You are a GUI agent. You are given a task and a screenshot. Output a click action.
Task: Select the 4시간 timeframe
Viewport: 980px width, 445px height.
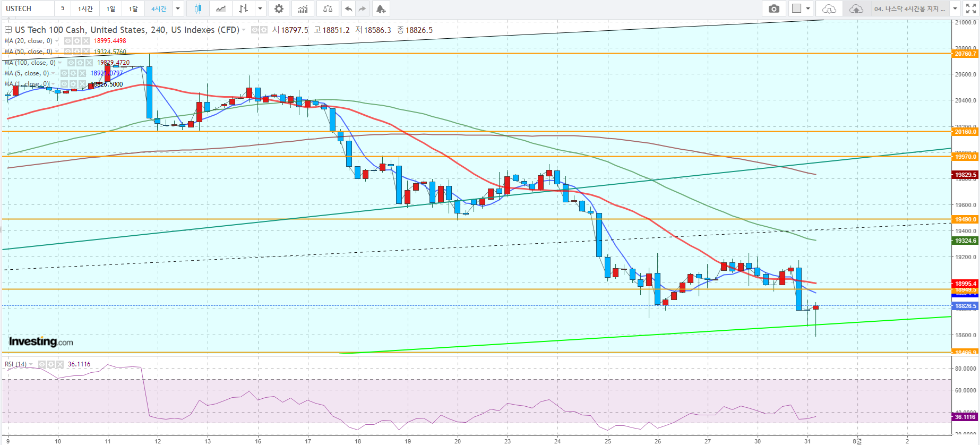point(159,8)
